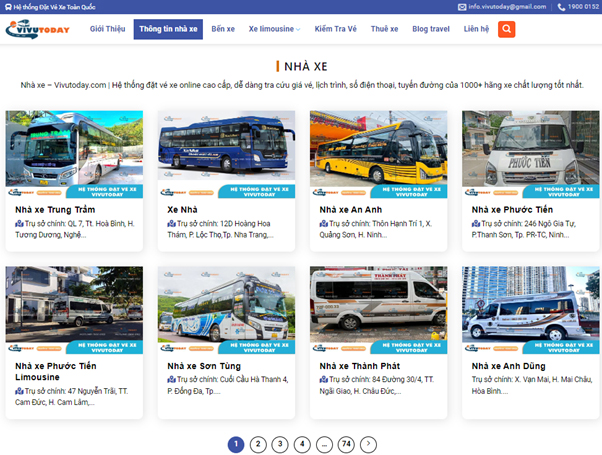Open the Nhà xe An Anh title
This screenshot has height=455, width=602.
(x=351, y=210)
